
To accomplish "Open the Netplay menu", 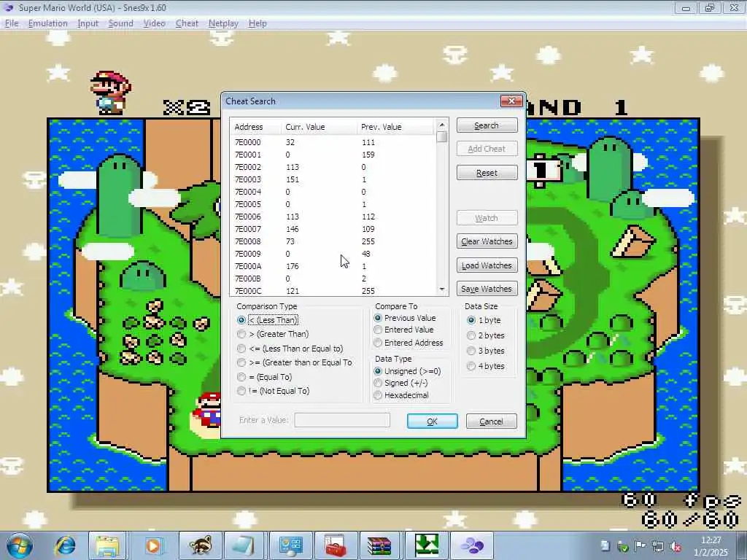I will (x=223, y=23).
